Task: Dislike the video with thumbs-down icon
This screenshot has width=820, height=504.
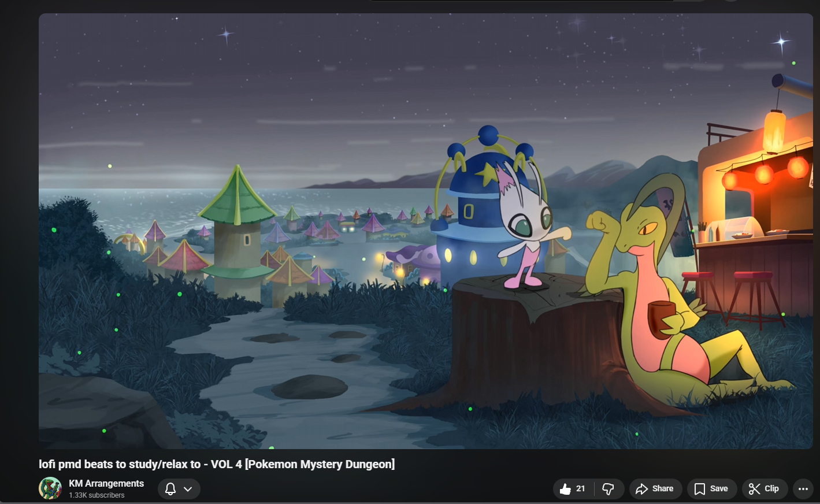Action: point(608,489)
